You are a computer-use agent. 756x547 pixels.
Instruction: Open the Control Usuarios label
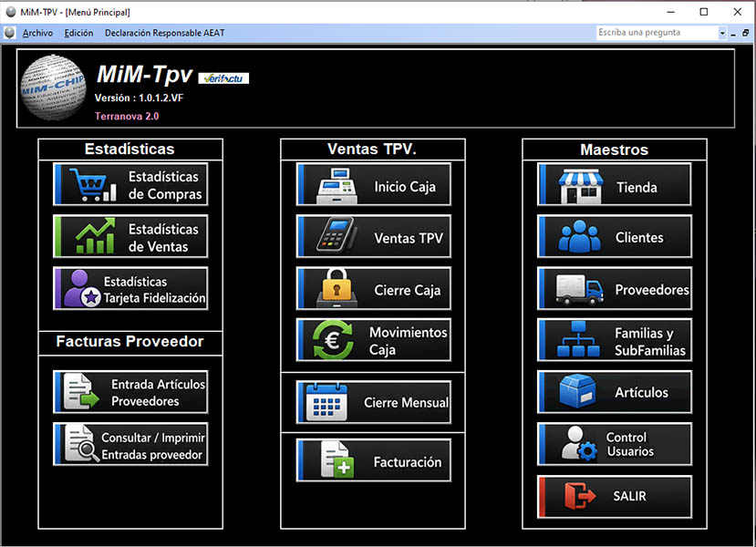629,444
